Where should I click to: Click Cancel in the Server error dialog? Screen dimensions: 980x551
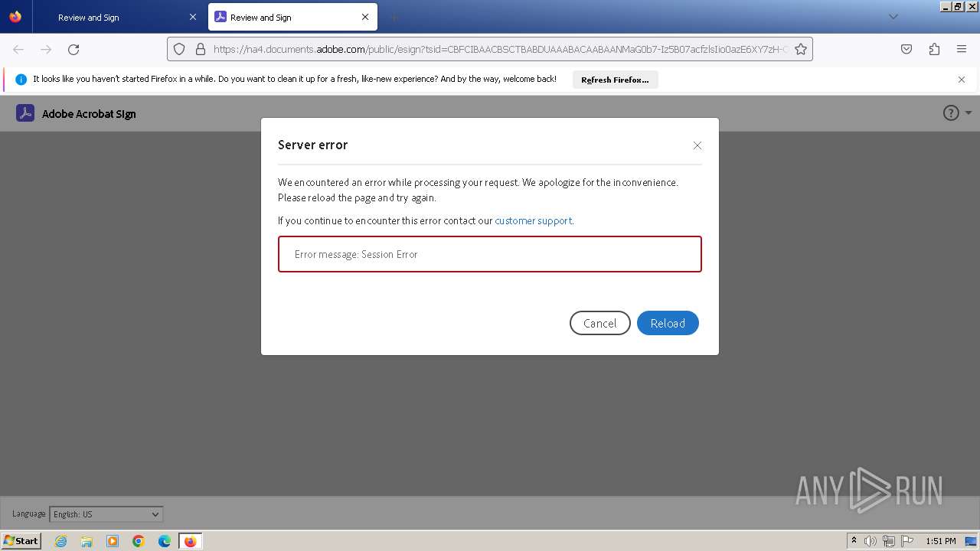[600, 323]
